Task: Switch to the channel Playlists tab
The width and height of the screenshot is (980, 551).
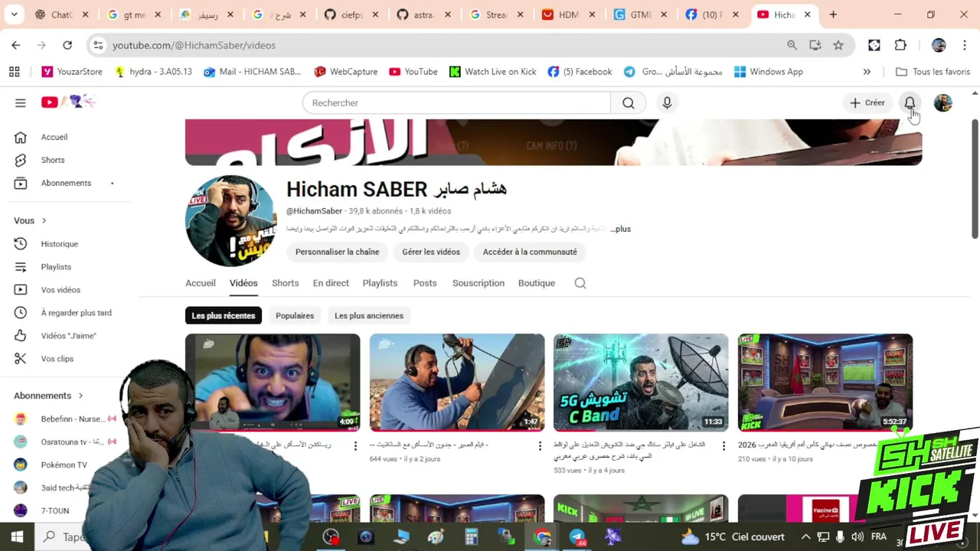Action: coord(380,283)
